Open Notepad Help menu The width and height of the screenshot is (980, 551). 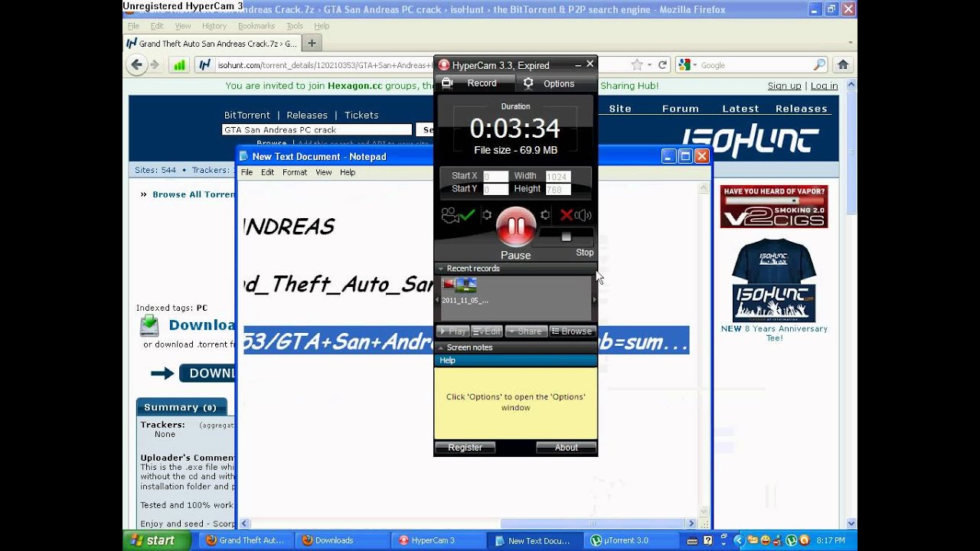click(348, 172)
